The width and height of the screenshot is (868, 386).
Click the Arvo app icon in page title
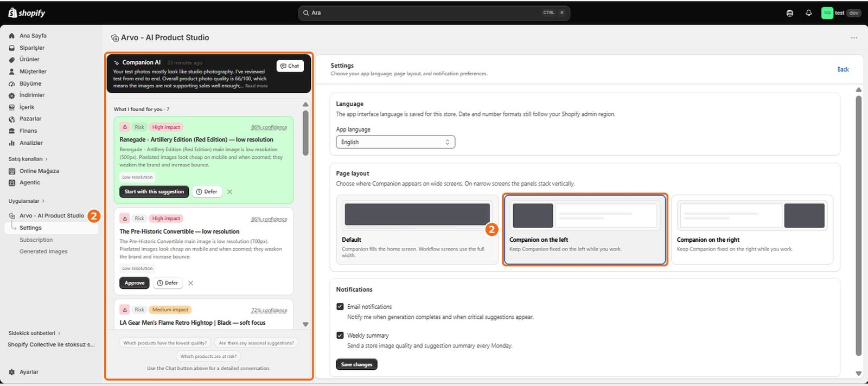click(x=115, y=38)
